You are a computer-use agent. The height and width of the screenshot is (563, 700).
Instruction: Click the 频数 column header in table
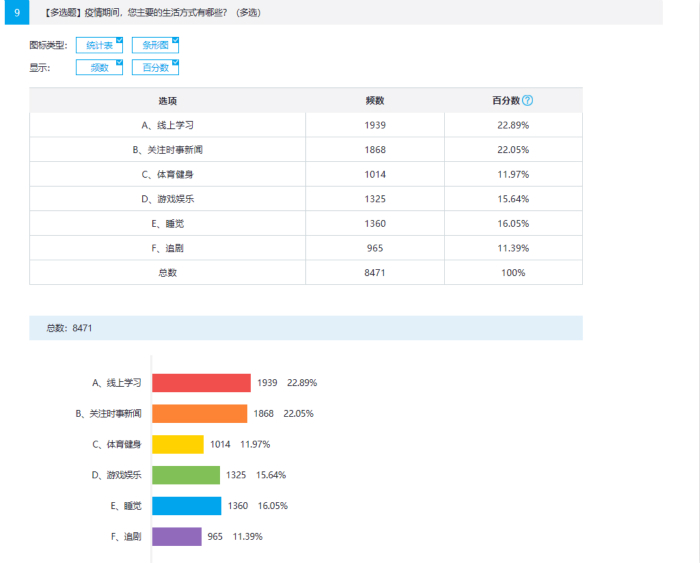pos(375,101)
